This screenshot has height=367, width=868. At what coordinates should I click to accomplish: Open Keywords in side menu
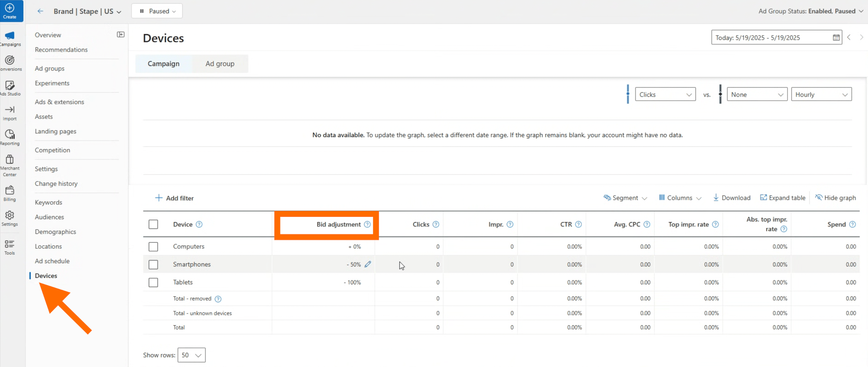pyautogui.click(x=48, y=202)
